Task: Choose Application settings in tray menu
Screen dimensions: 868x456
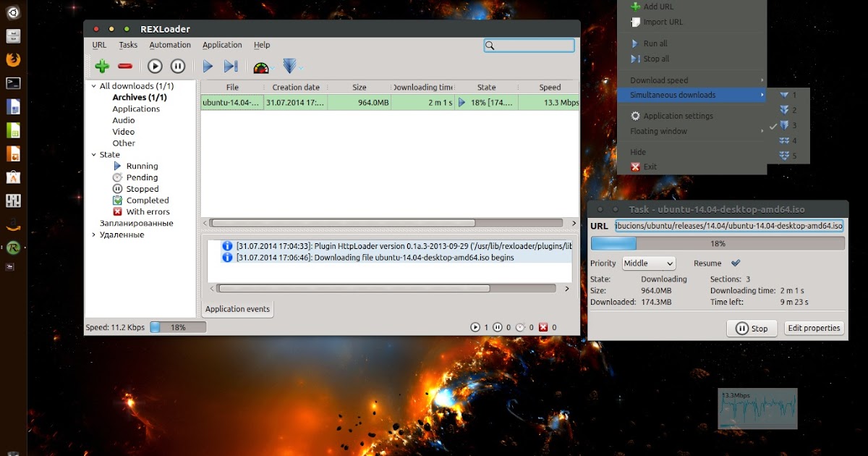Action: (692, 116)
